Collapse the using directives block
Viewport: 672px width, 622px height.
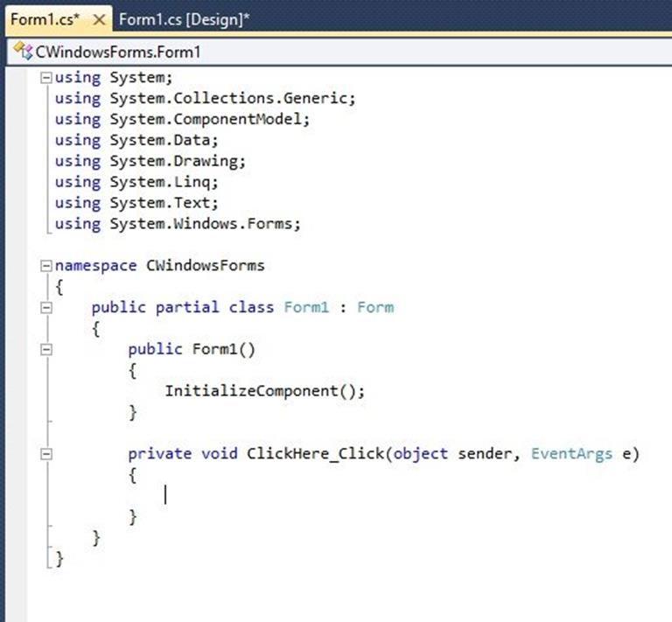45,77
